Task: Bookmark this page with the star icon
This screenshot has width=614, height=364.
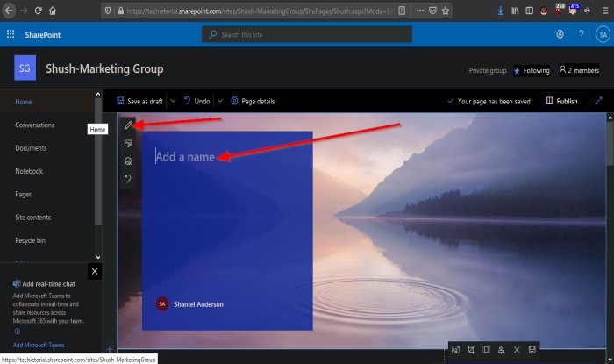Action: pos(446,11)
